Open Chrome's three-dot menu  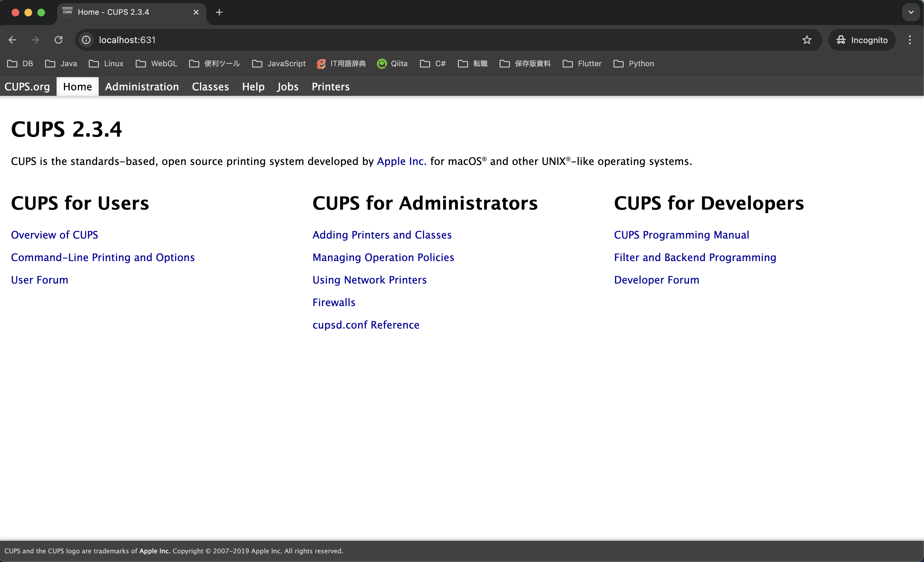point(910,40)
